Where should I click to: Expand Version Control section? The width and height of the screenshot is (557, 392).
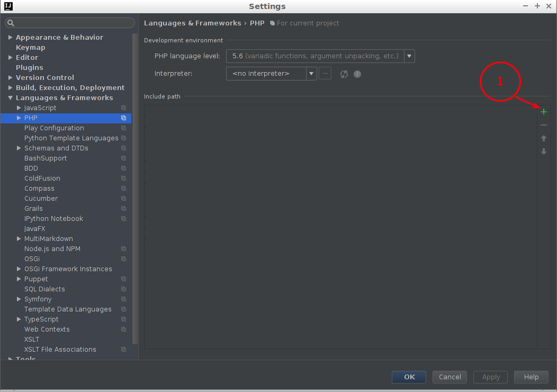[10, 77]
